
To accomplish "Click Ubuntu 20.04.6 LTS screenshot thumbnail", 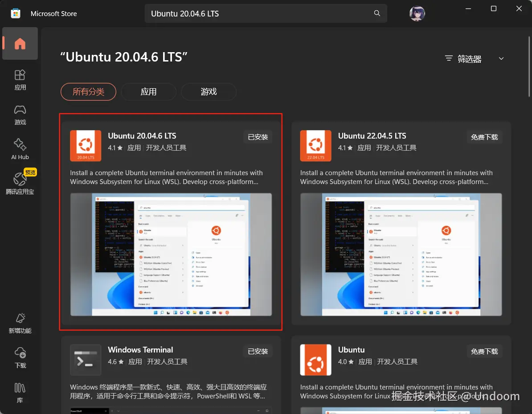I will pyautogui.click(x=171, y=254).
